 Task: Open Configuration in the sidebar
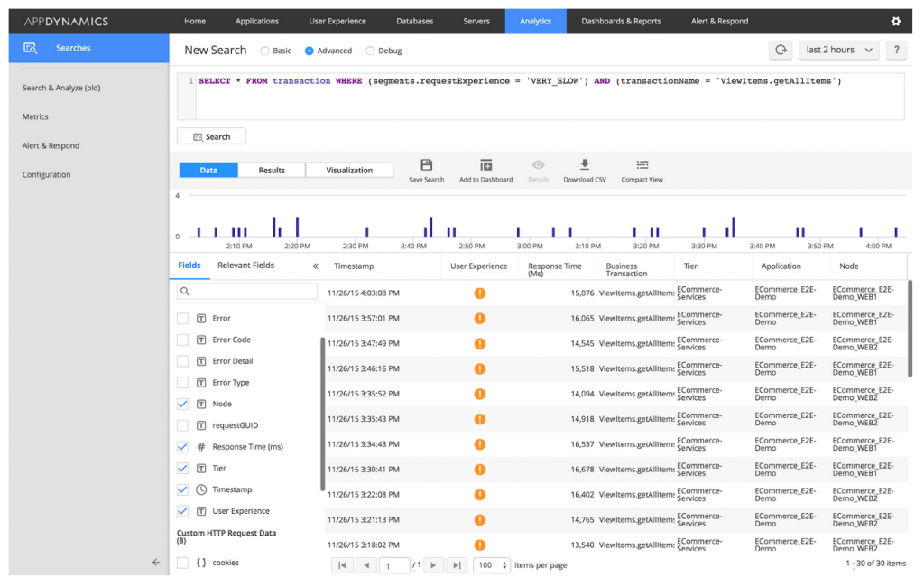pyautogui.click(x=47, y=174)
